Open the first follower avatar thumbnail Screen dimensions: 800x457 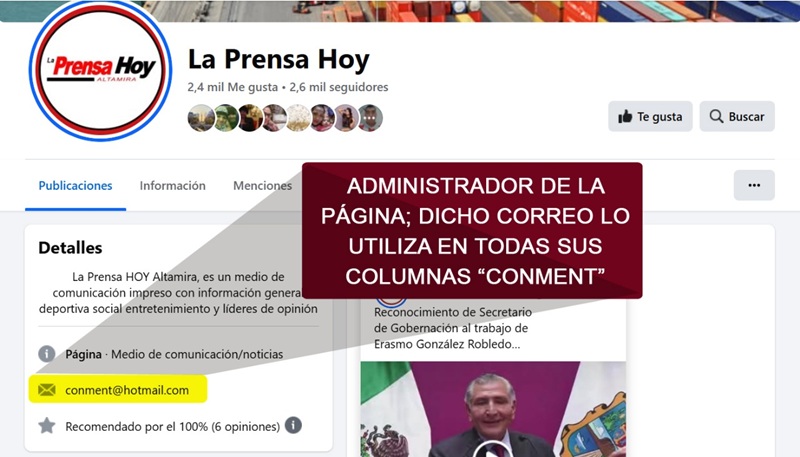coord(201,118)
